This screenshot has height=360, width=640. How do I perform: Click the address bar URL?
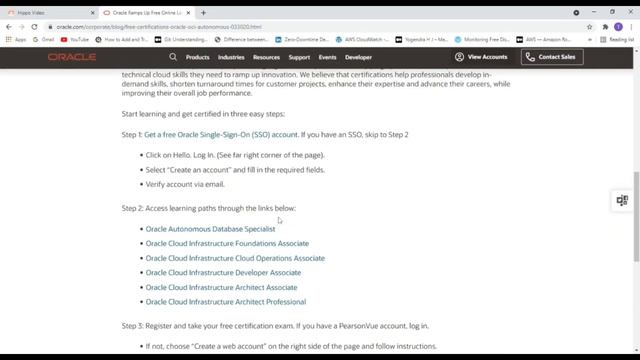click(159, 27)
